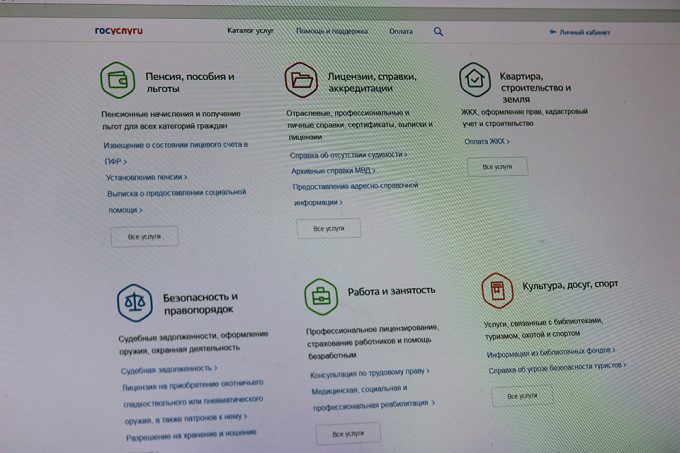680x453 pixels.
Task: Open Справка об отсутствии судимости link
Action: (349, 155)
